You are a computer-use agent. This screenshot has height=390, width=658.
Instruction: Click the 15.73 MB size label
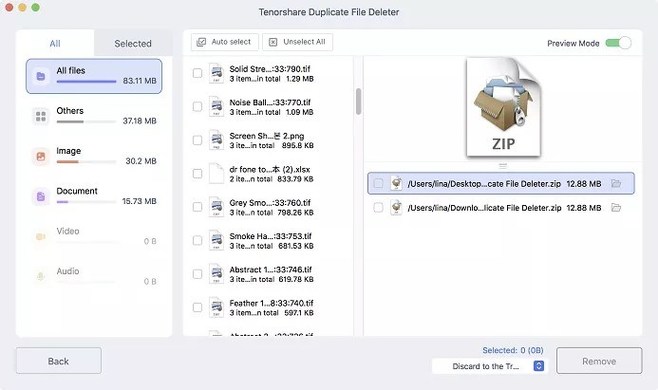point(139,201)
